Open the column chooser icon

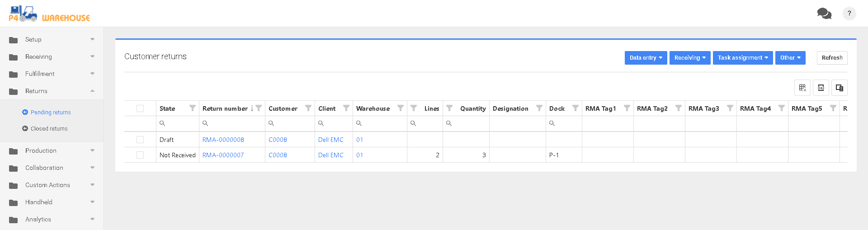point(840,88)
